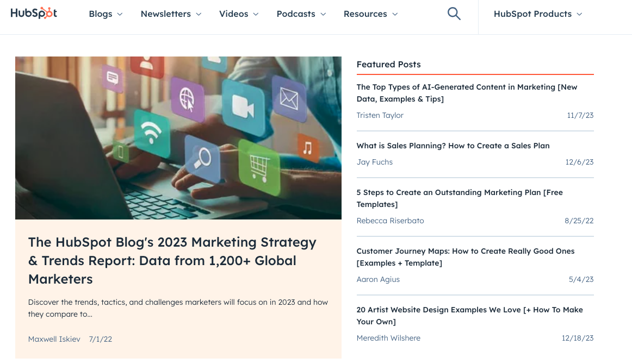Expand the chevron next to Videos
Image resolution: width=632 pixels, height=364 pixels.
[256, 15]
